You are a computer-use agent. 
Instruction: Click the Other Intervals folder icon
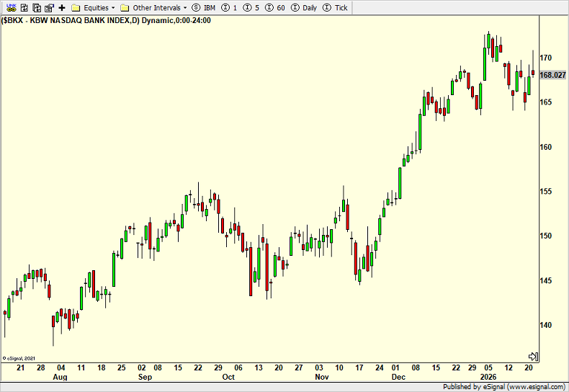point(125,7)
